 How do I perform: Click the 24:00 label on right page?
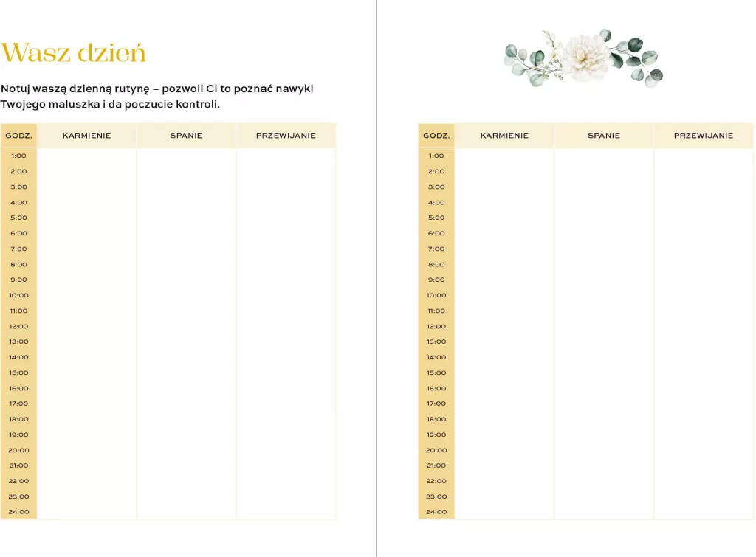(436, 512)
